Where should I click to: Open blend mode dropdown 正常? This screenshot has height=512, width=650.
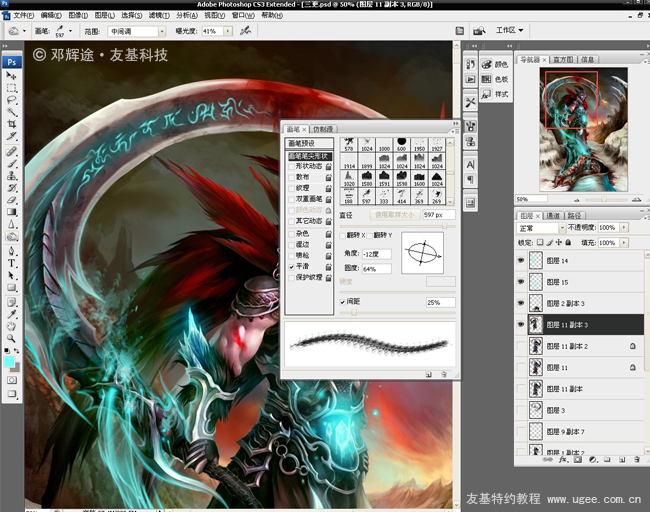pos(541,228)
